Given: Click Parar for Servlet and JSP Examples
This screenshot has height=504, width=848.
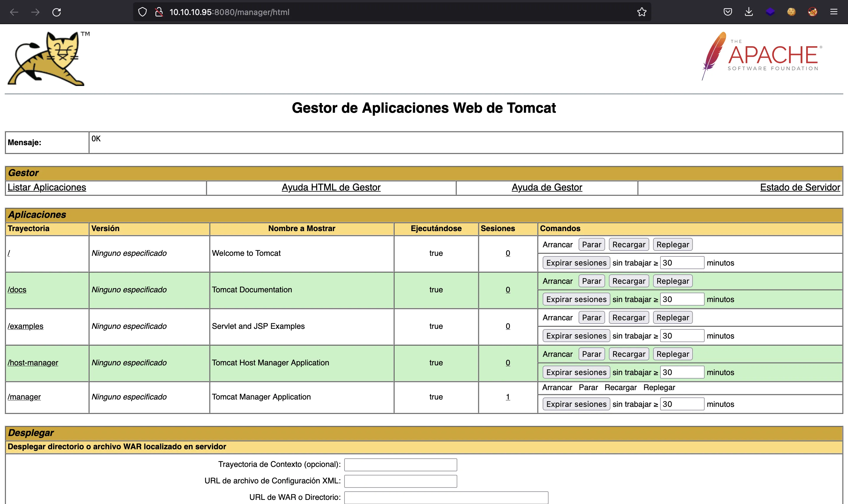Looking at the screenshot, I should [592, 318].
